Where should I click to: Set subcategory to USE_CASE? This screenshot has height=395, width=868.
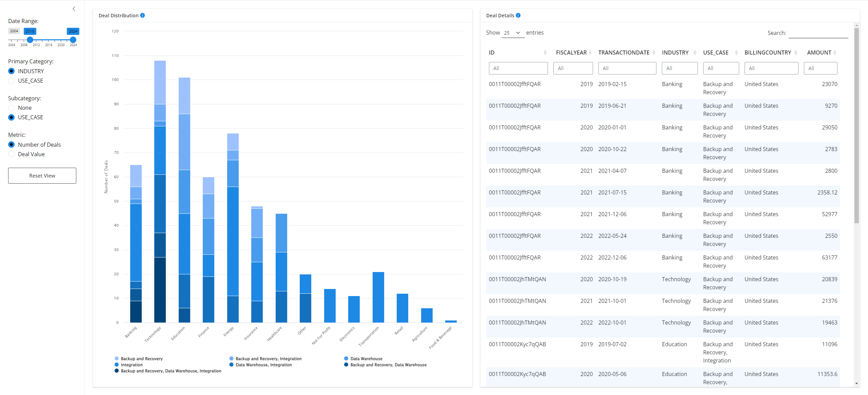click(12, 117)
